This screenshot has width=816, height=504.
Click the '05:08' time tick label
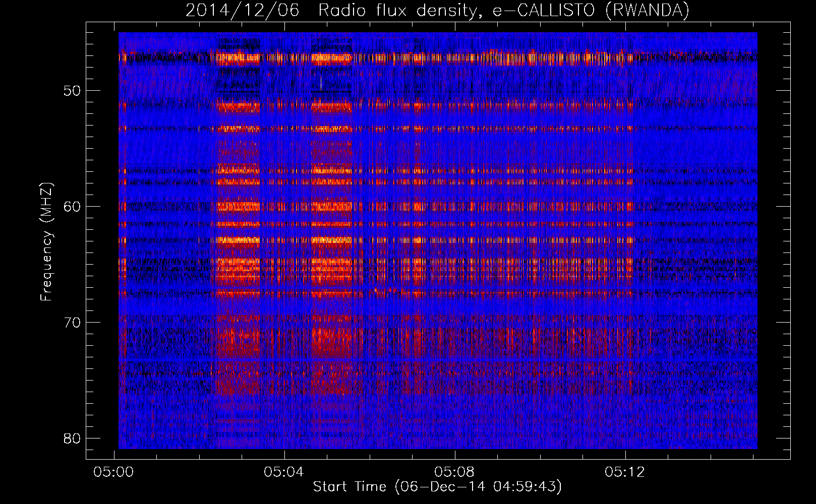click(x=455, y=472)
